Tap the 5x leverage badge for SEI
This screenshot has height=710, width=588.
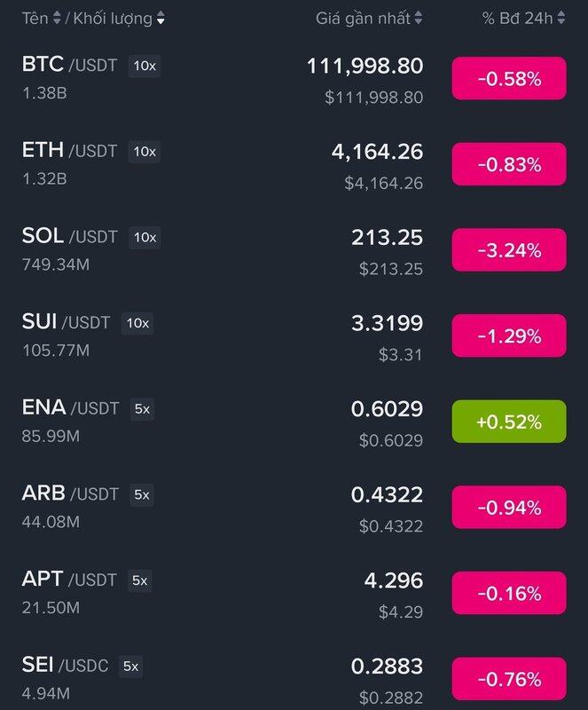click(x=131, y=667)
